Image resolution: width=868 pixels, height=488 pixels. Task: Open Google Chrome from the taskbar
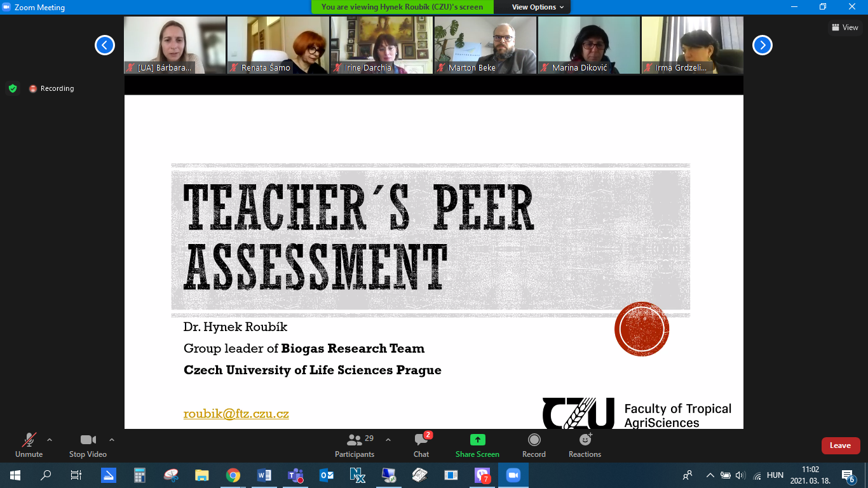pyautogui.click(x=233, y=475)
